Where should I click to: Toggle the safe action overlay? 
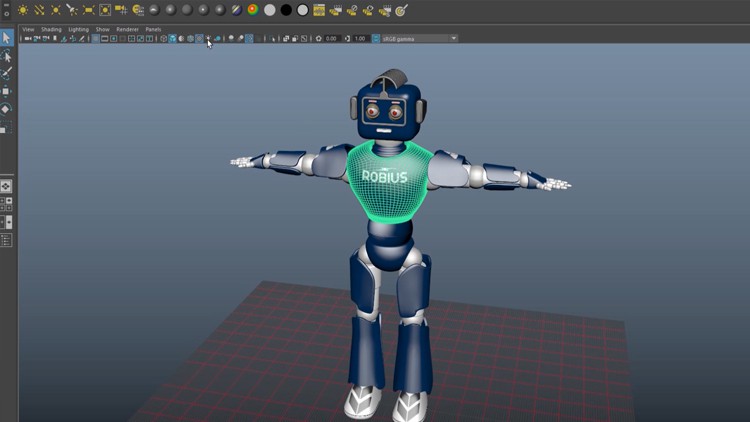pos(140,38)
